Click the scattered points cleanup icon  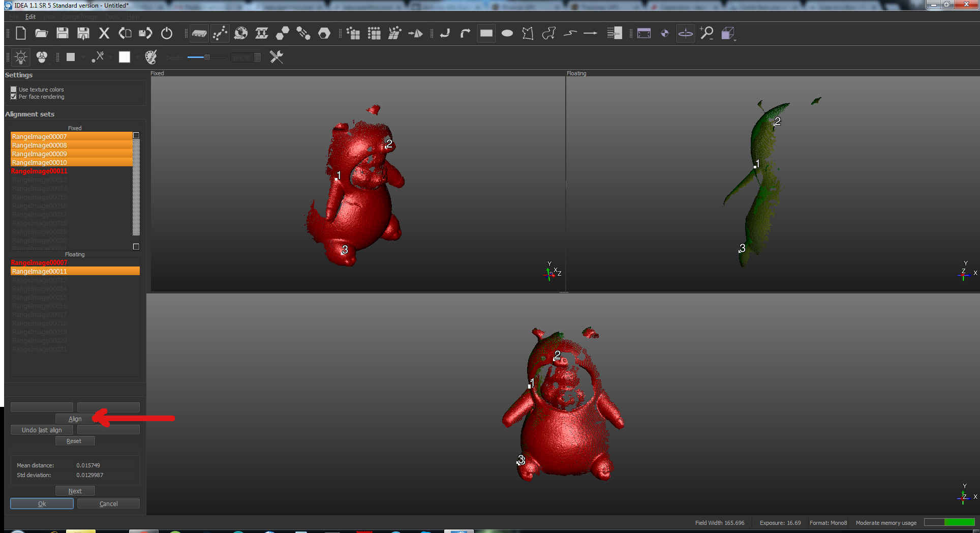click(395, 34)
